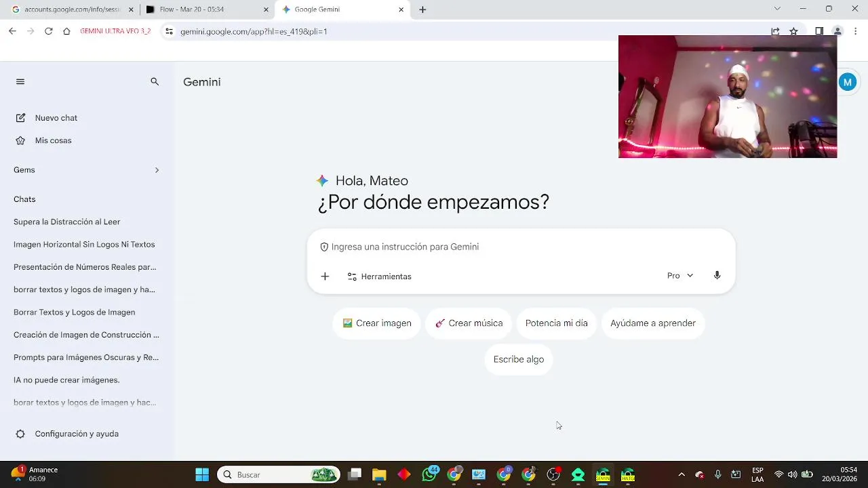Click the sidebar search magnifier icon
Viewport: 868px width, 488px height.
tap(155, 82)
